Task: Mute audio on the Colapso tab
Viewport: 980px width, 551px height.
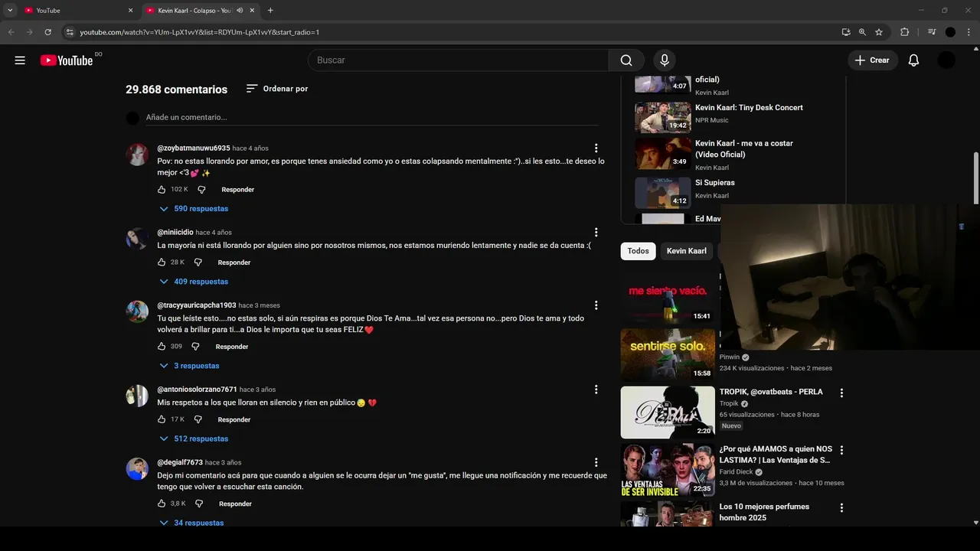Action: (240, 11)
